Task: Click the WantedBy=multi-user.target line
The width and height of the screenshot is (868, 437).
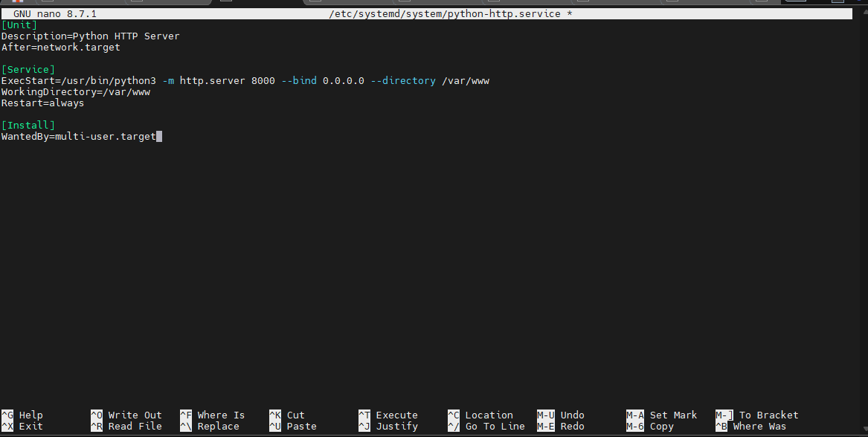Action: pos(79,136)
